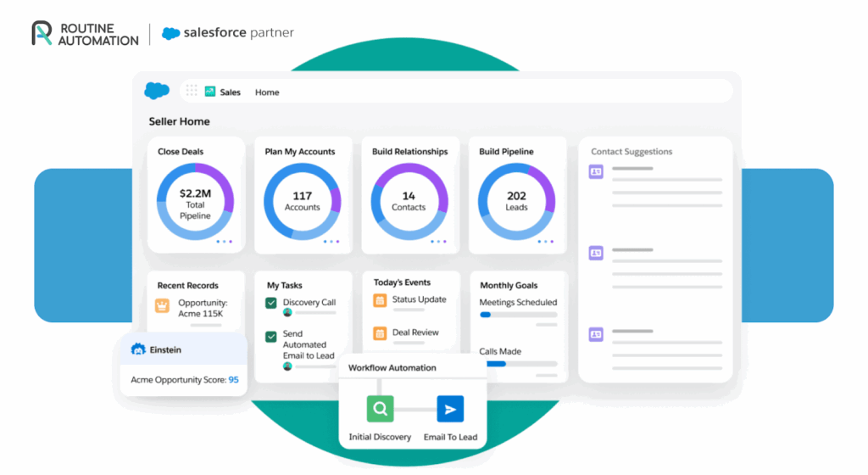Click the Salesforce cloud logo in the header
868x475 pixels.
(x=157, y=91)
